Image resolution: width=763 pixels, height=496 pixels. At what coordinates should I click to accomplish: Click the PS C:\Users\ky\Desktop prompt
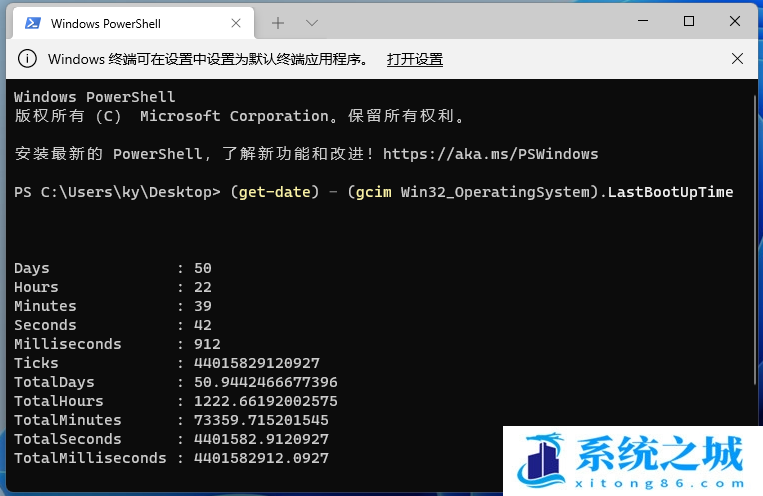(x=114, y=192)
